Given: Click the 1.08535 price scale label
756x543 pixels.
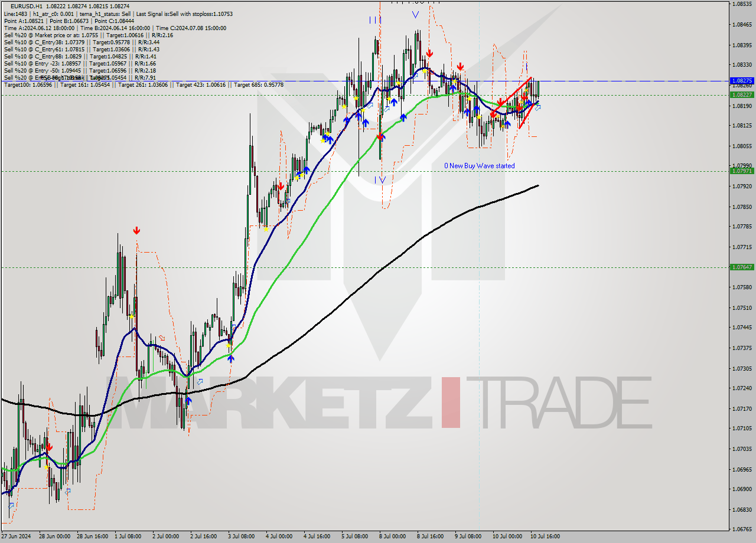Looking at the screenshot, I should (x=741, y=4).
